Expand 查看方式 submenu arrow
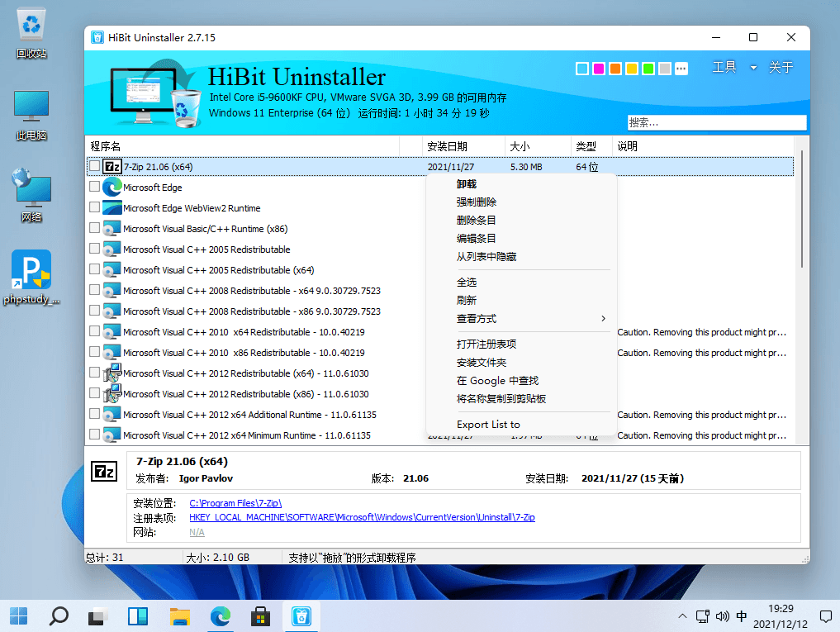 click(x=603, y=318)
